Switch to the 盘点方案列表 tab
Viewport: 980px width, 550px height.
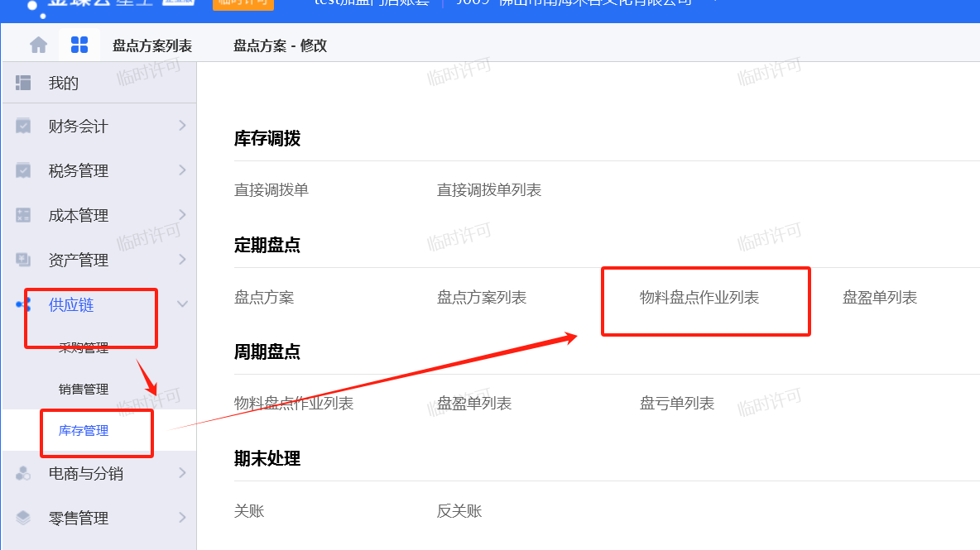tap(151, 45)
